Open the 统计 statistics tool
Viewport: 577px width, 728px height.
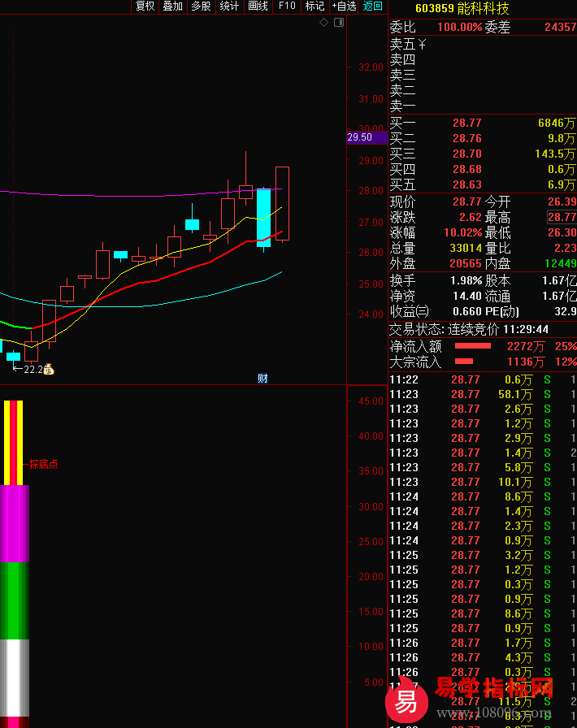coord(229,6)
